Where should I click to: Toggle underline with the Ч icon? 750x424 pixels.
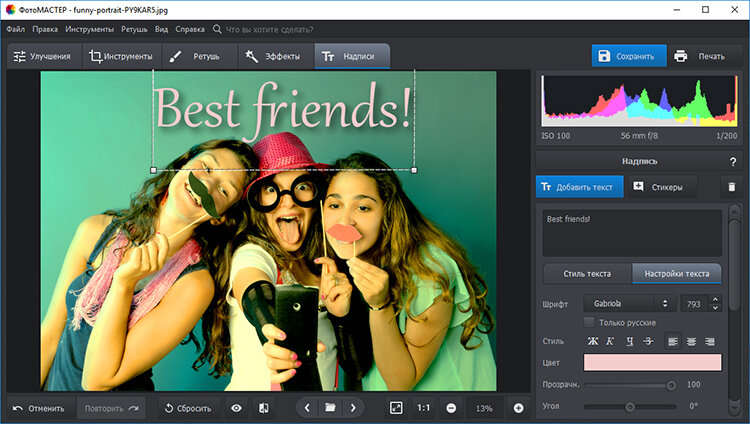pyautogui.click(x=629, y=341)
